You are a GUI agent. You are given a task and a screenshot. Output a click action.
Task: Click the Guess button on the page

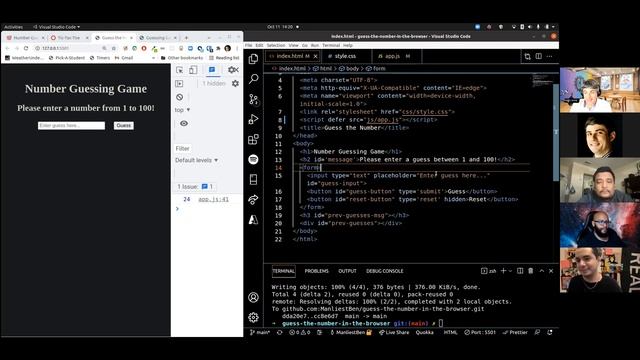tap(124, 125)
